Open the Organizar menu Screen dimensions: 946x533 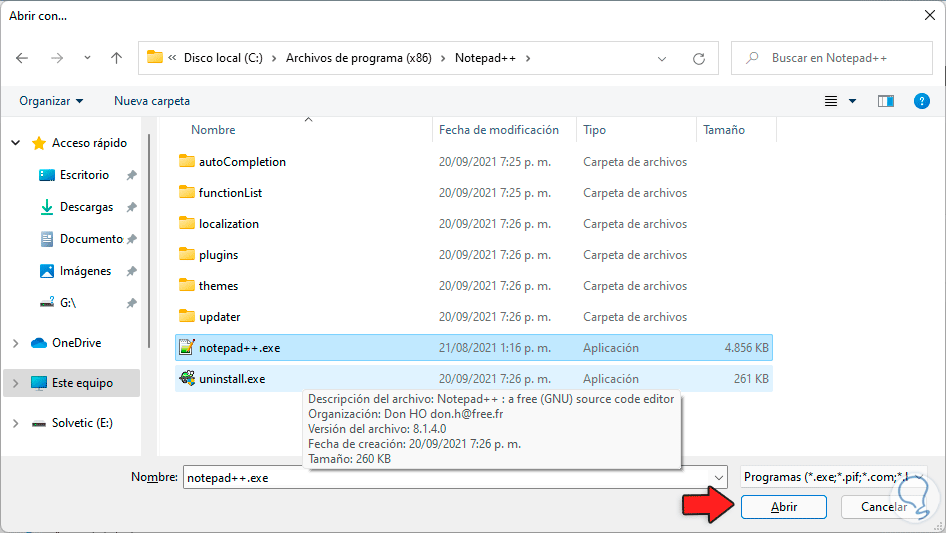pos(51,101)
